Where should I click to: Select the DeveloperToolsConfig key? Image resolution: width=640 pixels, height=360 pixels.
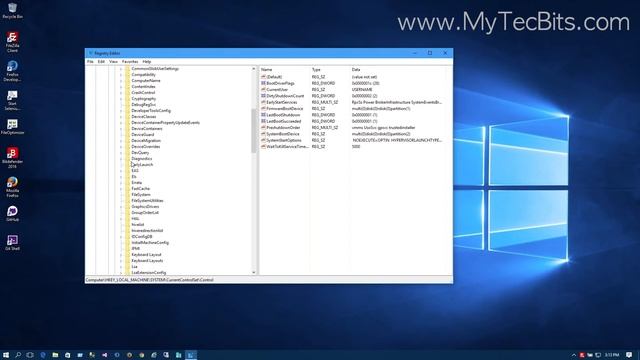click(151, 111)
